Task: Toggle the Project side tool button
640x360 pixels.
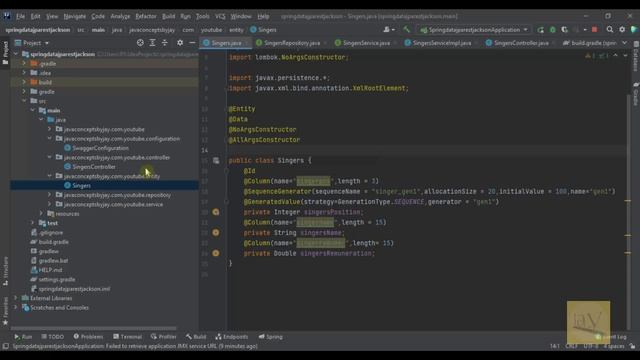Action: coord(5,53)
